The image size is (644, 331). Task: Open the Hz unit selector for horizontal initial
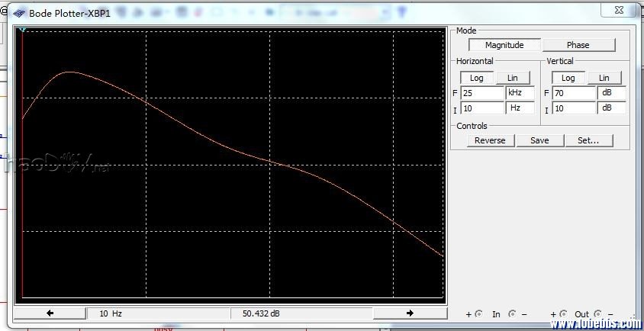pos(520,108)
